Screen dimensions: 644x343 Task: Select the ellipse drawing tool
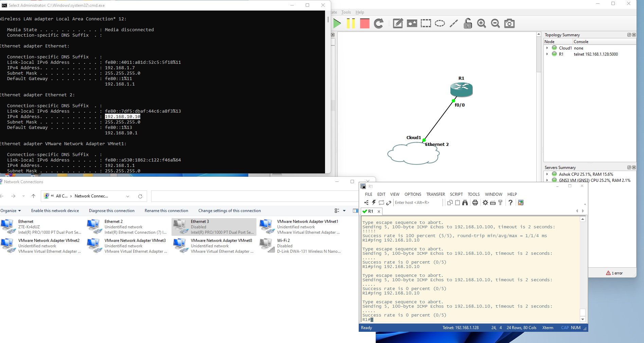(440, 23)
